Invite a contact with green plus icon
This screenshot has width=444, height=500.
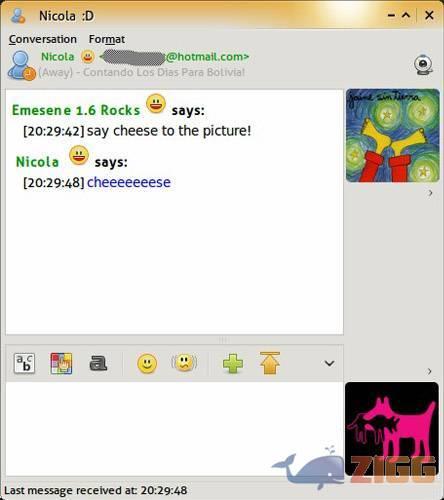233,363
